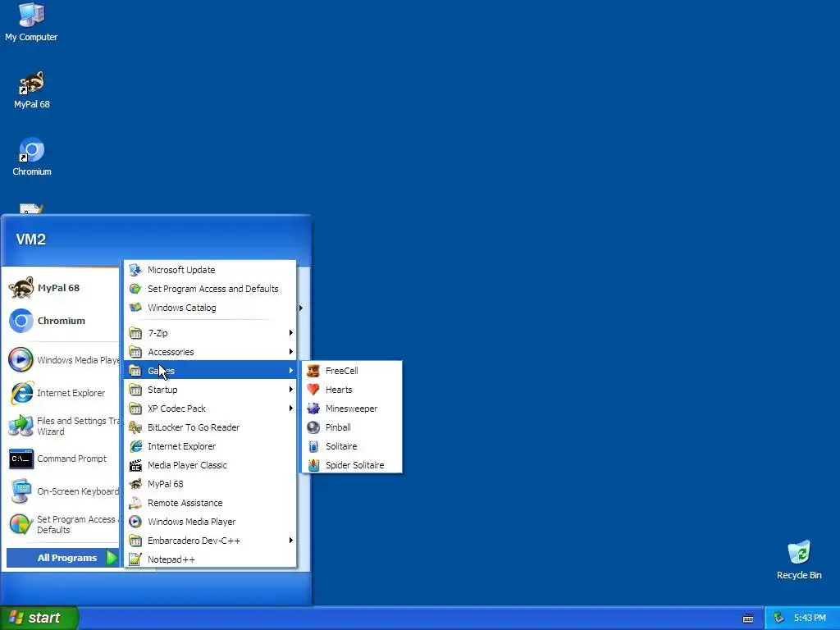The width and height of the screenshot is (840, 630).
Task: Expand the Games submenu arrow
Action: pos(291,371)
